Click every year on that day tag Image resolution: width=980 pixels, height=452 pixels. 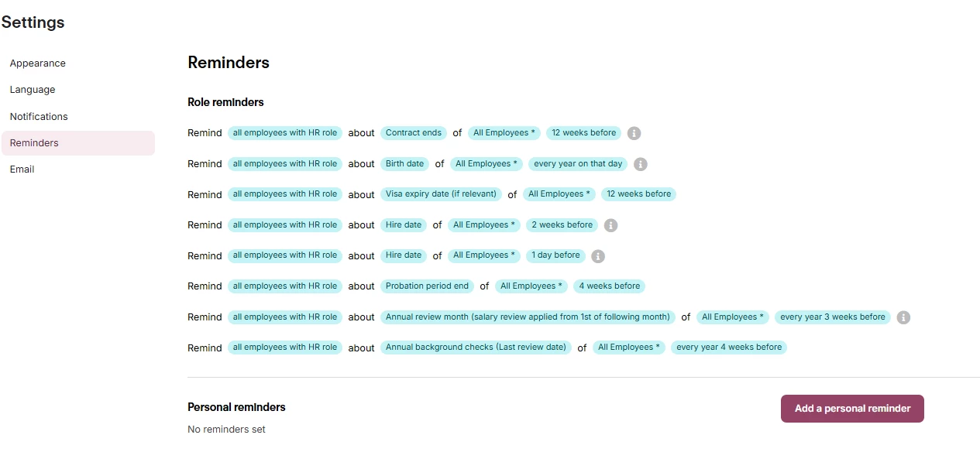click(x=578, y=164)
